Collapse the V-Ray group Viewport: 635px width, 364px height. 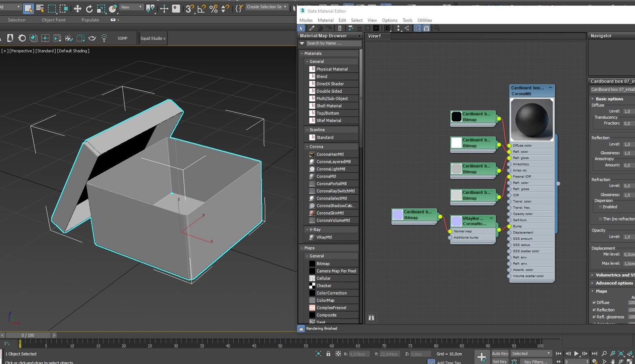click(x=307, y=230)
